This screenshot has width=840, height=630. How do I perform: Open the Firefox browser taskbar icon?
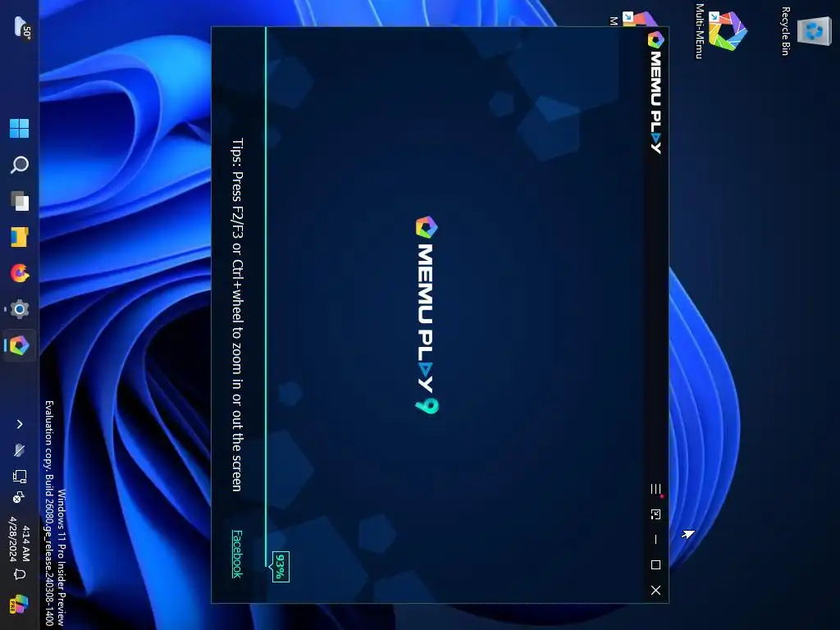tap(20, 273)
